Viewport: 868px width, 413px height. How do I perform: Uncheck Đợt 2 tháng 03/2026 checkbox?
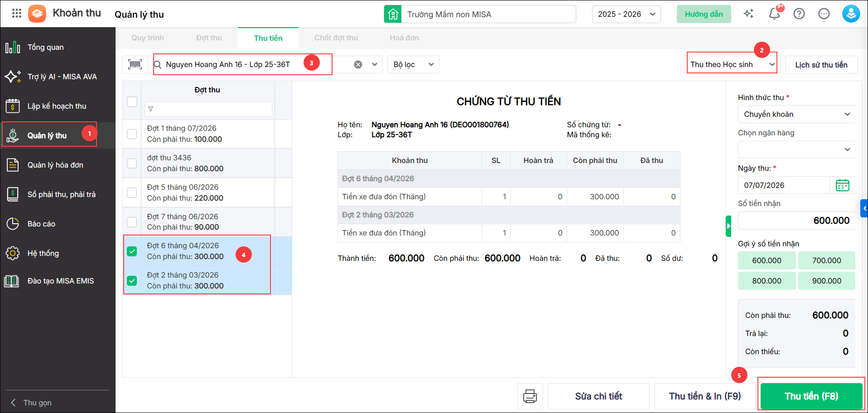click(132, 281)
